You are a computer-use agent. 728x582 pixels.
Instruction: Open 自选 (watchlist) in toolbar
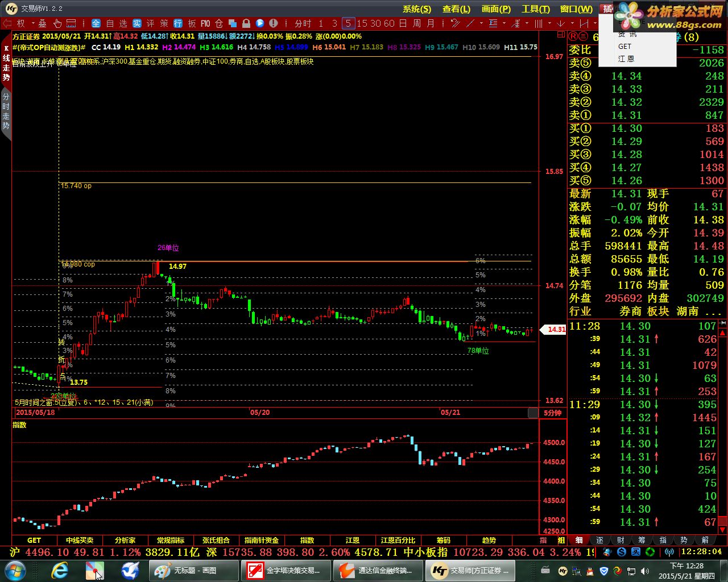[x=116, y=23]
